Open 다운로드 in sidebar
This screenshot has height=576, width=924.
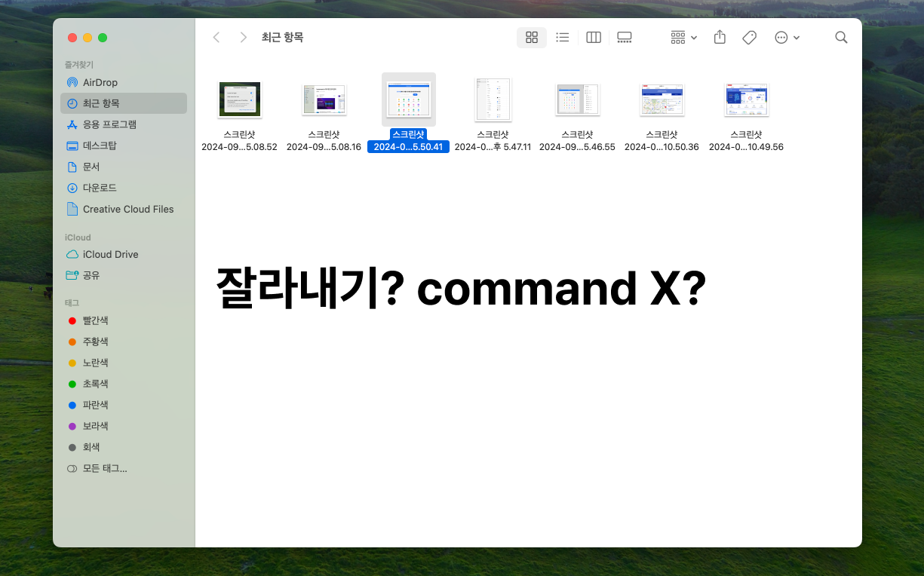click(x=124, y=188)
